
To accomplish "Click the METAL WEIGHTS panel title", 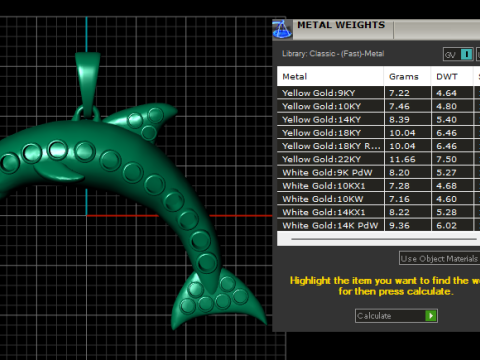I will pos(341,25).
